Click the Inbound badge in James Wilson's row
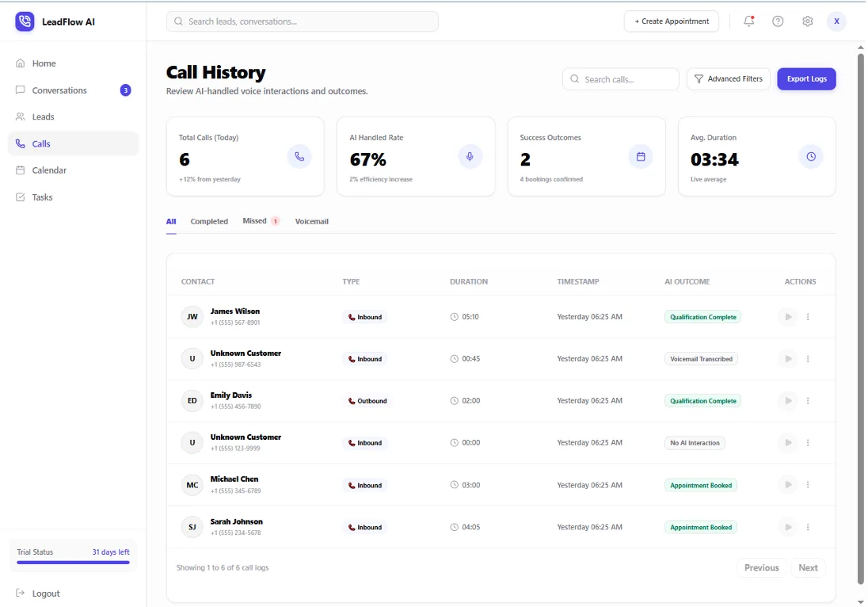Screen dimensions: 868x607 365,317
